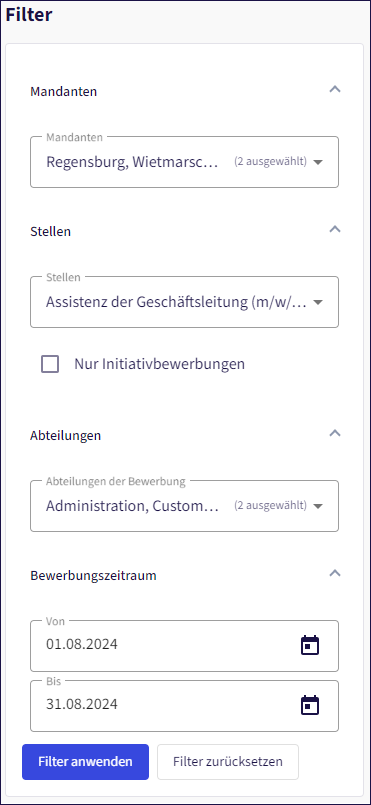Reset filters with Filter zurücksetzen
Image resolution: width=371 pixels, height=805 pixels.
click(x=228, y=762)
